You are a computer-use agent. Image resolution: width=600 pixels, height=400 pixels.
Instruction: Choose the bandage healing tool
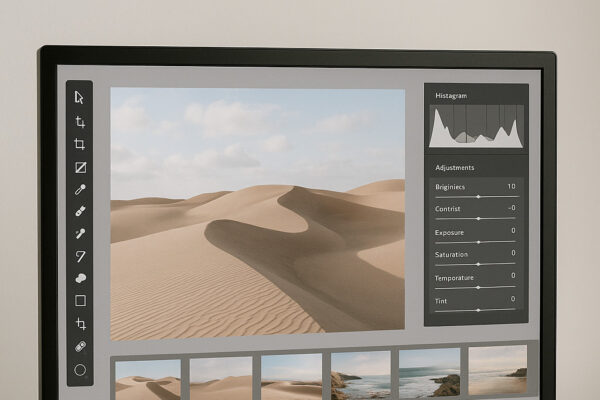(80, 347)
